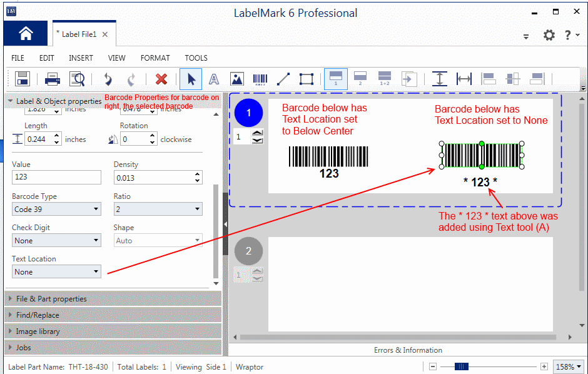This screenshot has height=374, width=588.
Task: Open the Check Digit dropdown
Action: pos(56,241)
